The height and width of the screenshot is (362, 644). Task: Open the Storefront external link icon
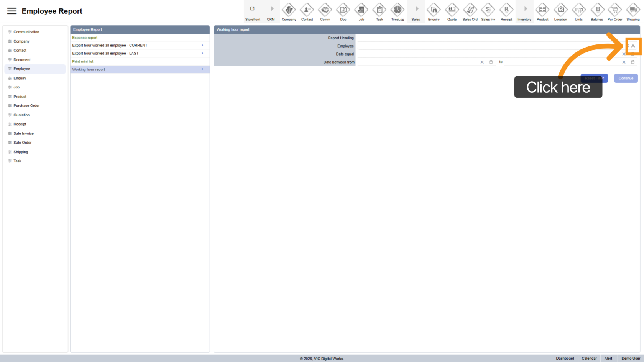pyautogui.click(x=253, y=10)
